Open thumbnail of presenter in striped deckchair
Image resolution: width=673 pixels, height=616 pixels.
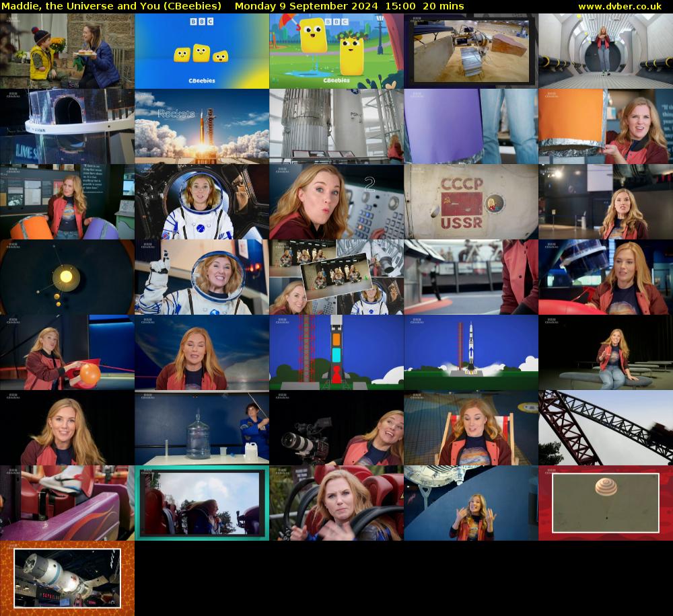[x=471, y=428]
